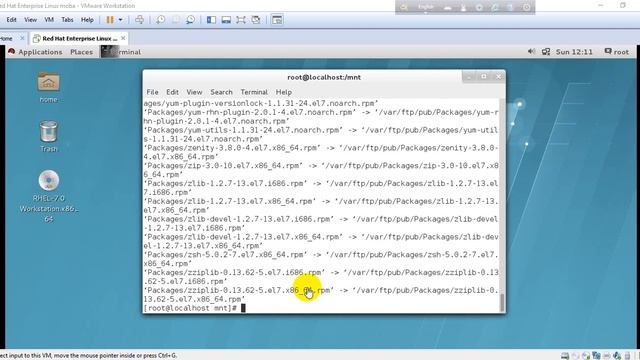The height and width of the screenshot is (360, 640).
Task: Open the Sun 12:11 clock calendar
Action: click(574, 52)
